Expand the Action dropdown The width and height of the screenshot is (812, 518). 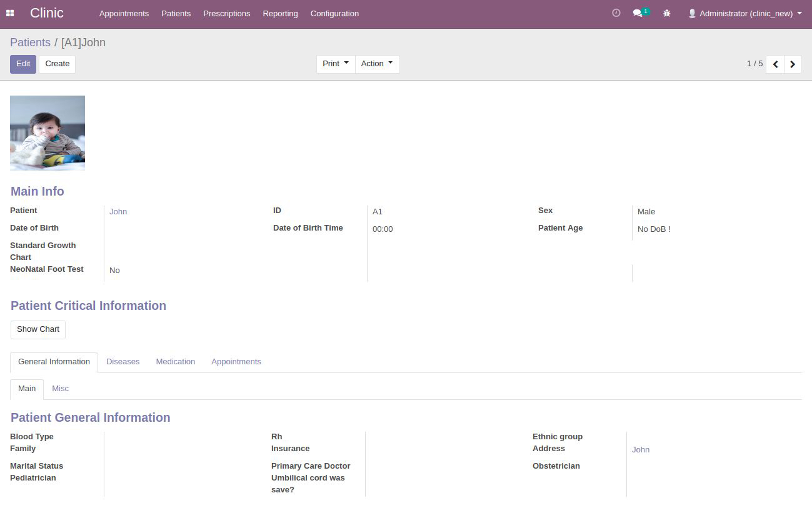377,64
